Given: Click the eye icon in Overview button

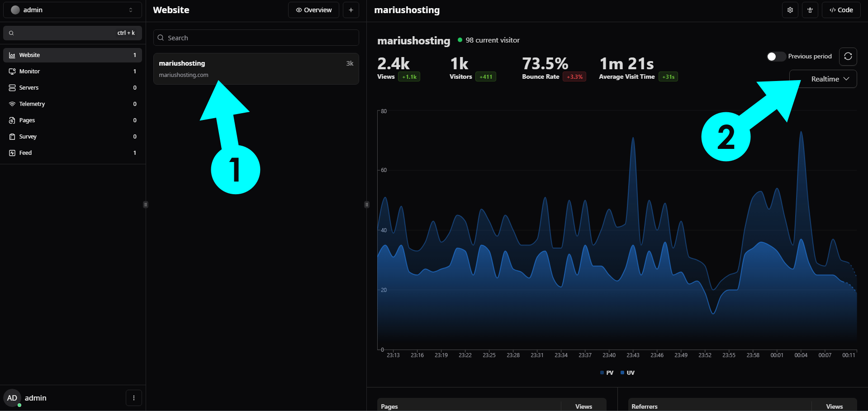Looking at the screenshot, I should pos(299,10).
